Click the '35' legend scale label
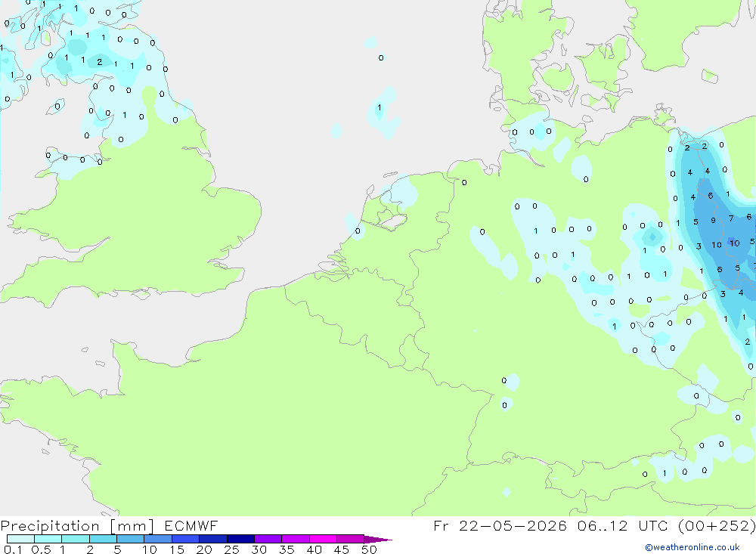This screenshot has width=756, height=554. [x=287, y=549]
